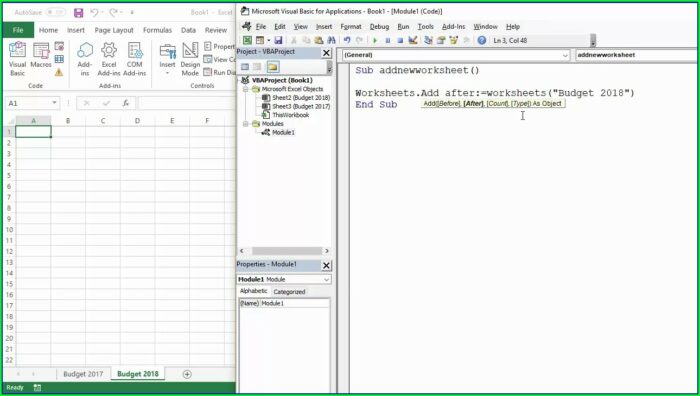Open the Name Box dropdown arrow

[54, 103]
